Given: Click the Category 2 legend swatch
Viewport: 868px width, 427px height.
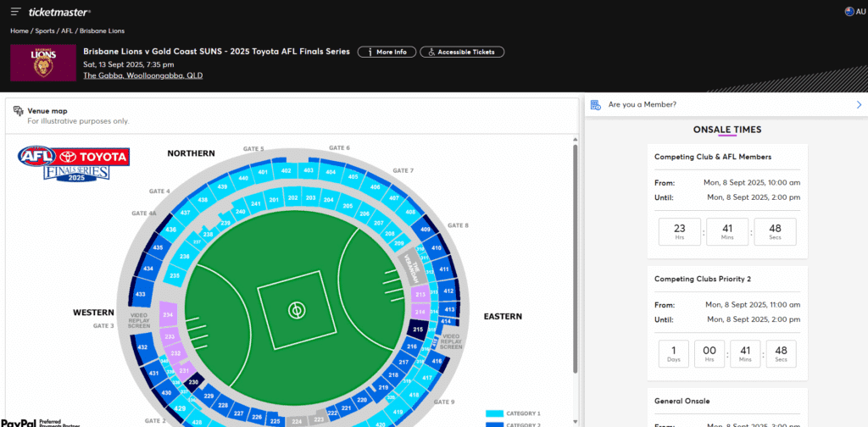Looking at the screenshot, I should [493, 424].
